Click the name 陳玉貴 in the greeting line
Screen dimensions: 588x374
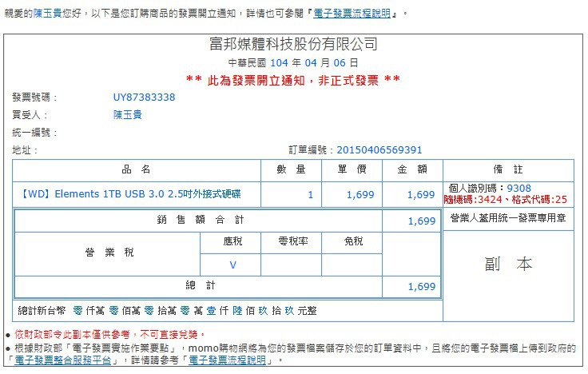coord(48,14)
